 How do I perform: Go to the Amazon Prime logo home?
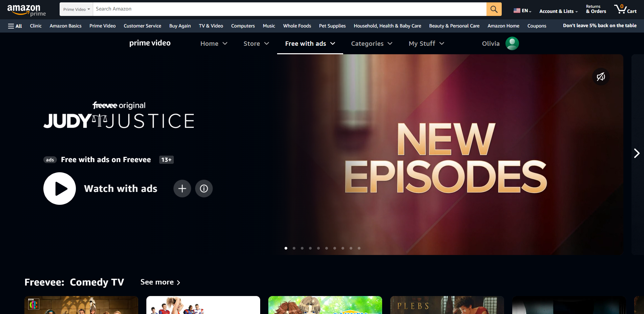(26, 10)
